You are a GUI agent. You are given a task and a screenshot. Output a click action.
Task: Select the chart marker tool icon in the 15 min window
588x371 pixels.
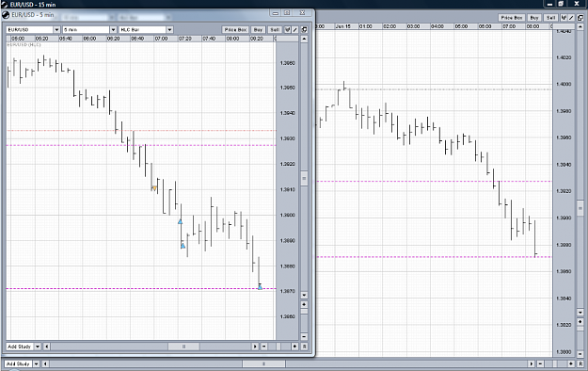(564, 18)
